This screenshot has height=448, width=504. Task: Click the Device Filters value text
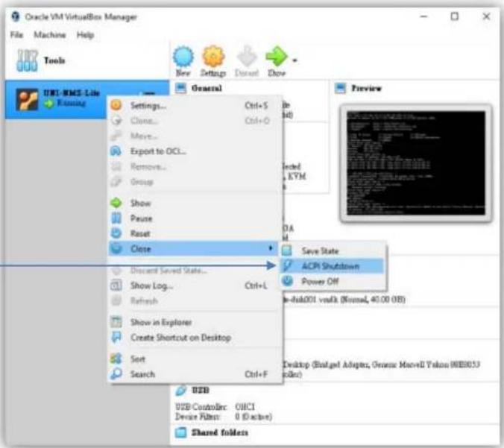pyautogui.click(x=253, y=417)
